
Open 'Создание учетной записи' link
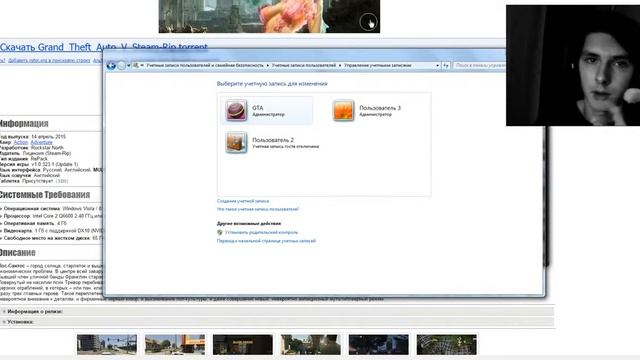coord(243,201)
